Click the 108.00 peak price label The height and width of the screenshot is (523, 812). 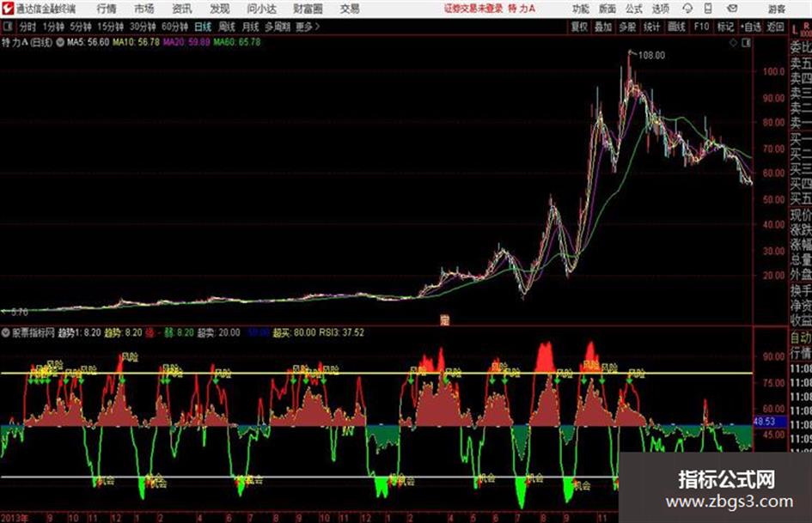(651, 56)
